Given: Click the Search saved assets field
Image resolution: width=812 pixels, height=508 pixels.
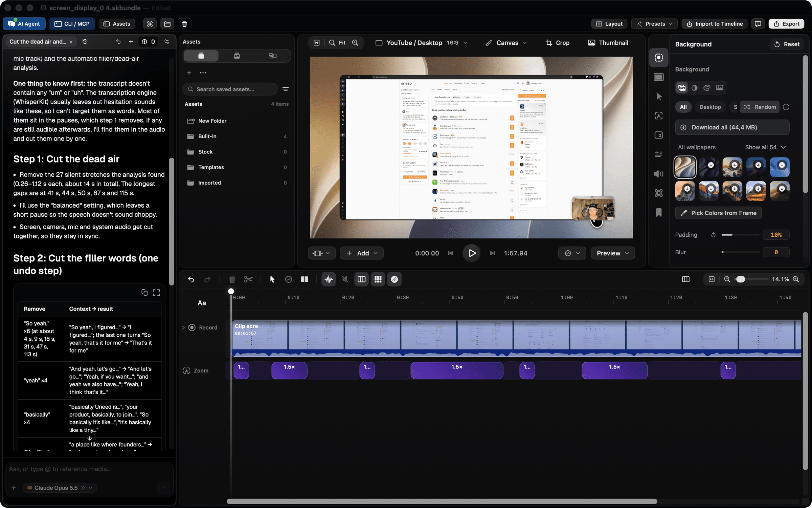Looking at the screenshot, I should point(230,89).
